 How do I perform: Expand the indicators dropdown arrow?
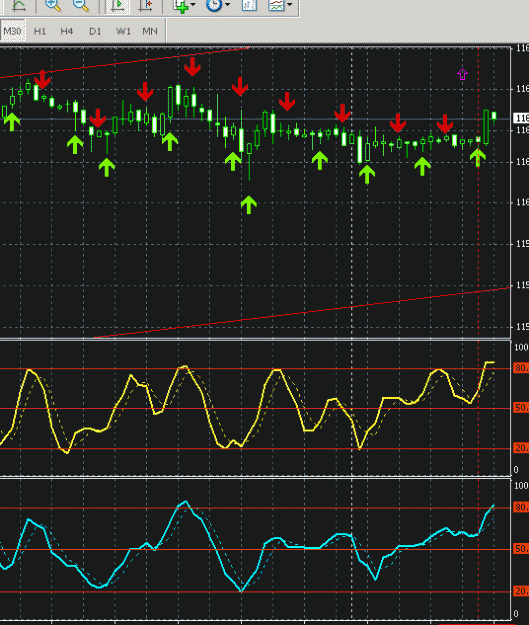[x=193, y=5]
